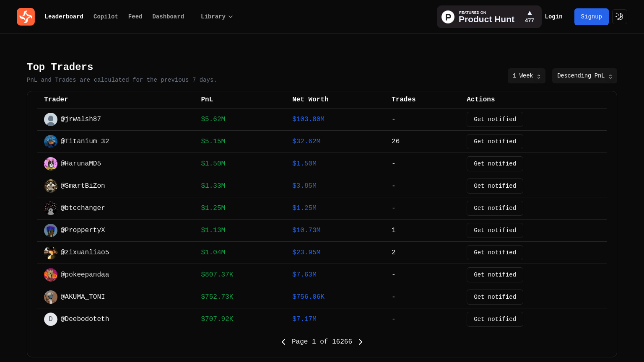Click the Product Hunt featured badge
The image size is (644, 362).
pyautogui.click(x=489, y=17)
